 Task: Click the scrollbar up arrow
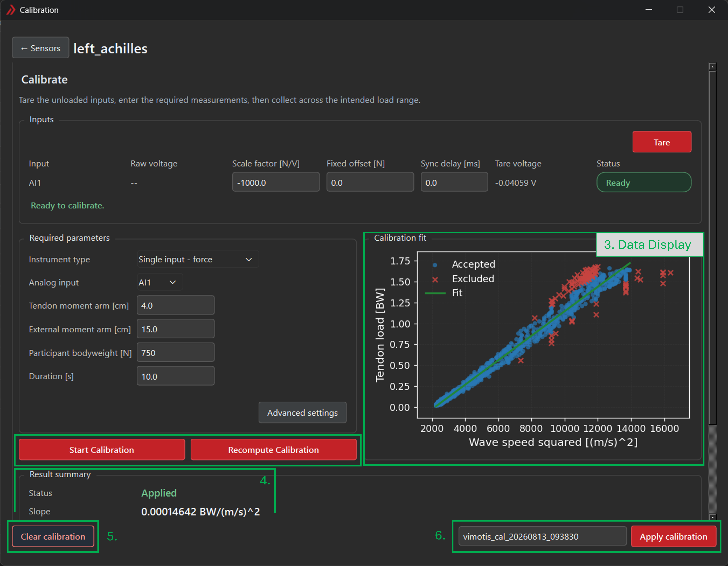(712, 67)
